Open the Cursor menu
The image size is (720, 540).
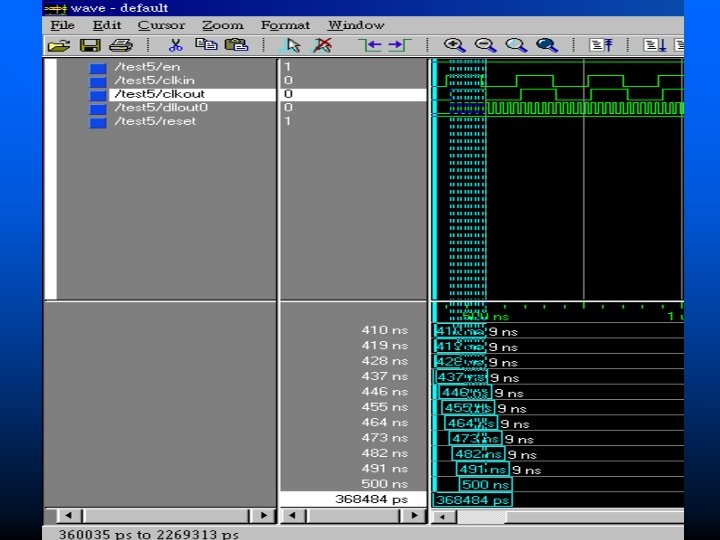(x=161, y=25)
